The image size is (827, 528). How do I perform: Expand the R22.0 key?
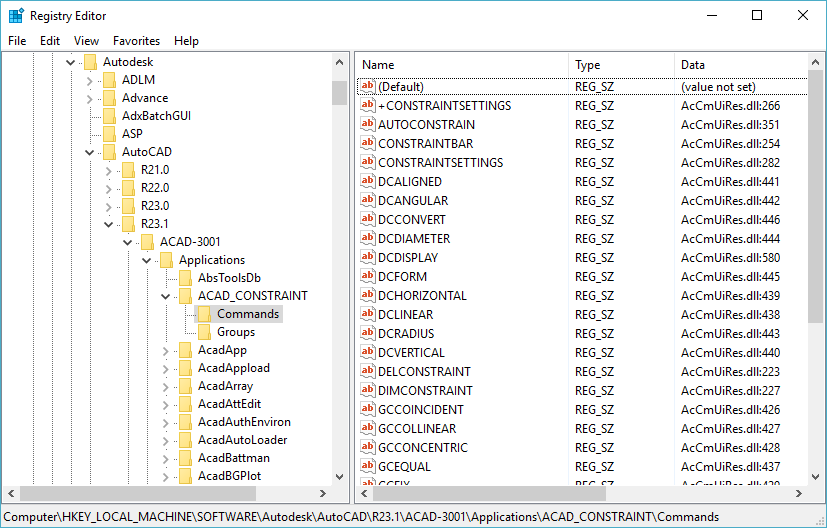109,188
